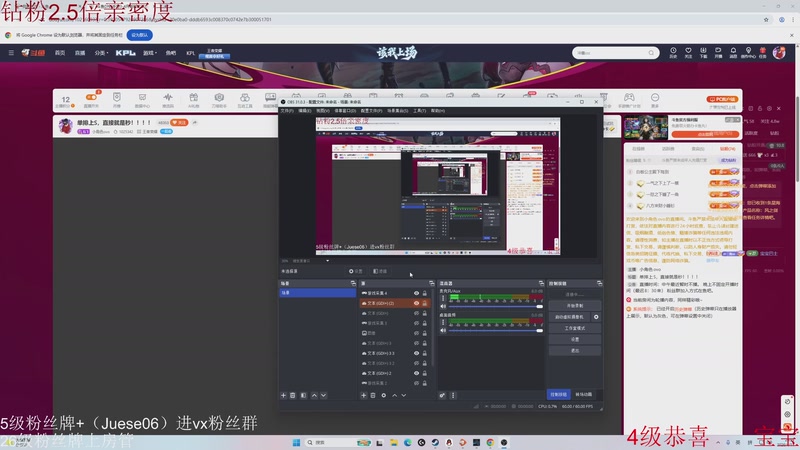The image size is (800, 450).
Task: Open 历史 history icon in site header
Action: pos(673,53)
